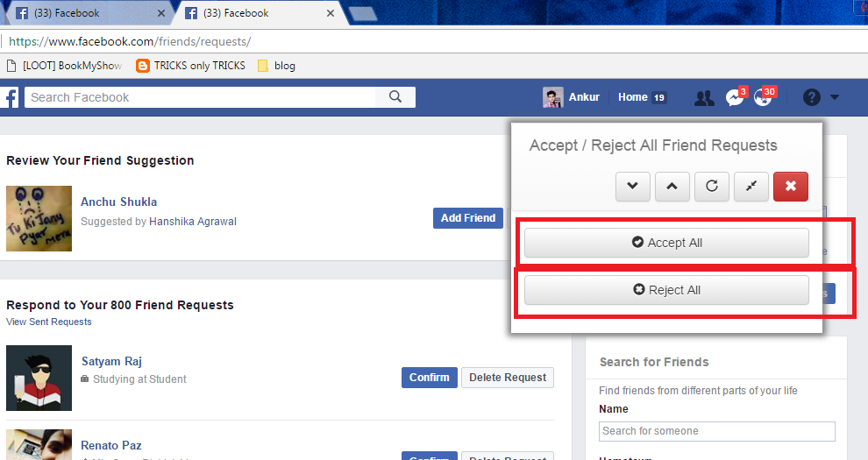The height and width of the screenshot is (460, 868).
Task: Close the popup with red X button
Action: (x=791, y=187)
